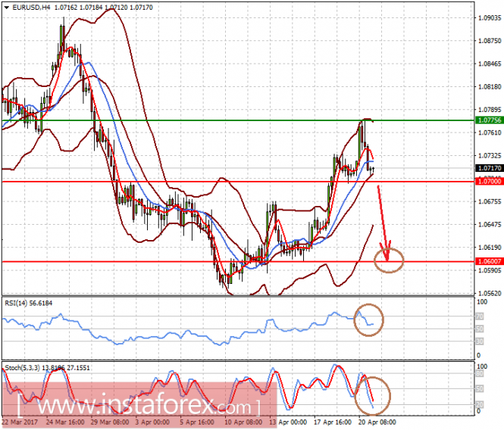Click the RSI 70 level marker

pos(480,316)
